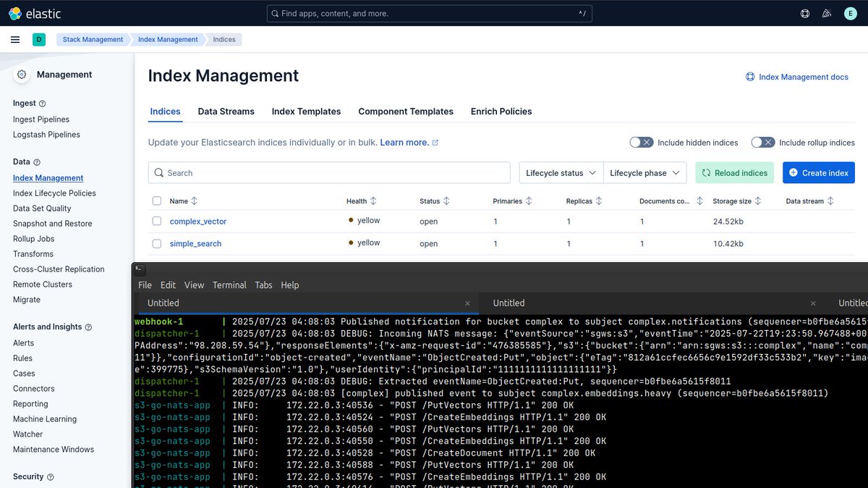Open Ingest Pipelines in sidebar
The image size is (868, 488).
click(41, 119)
